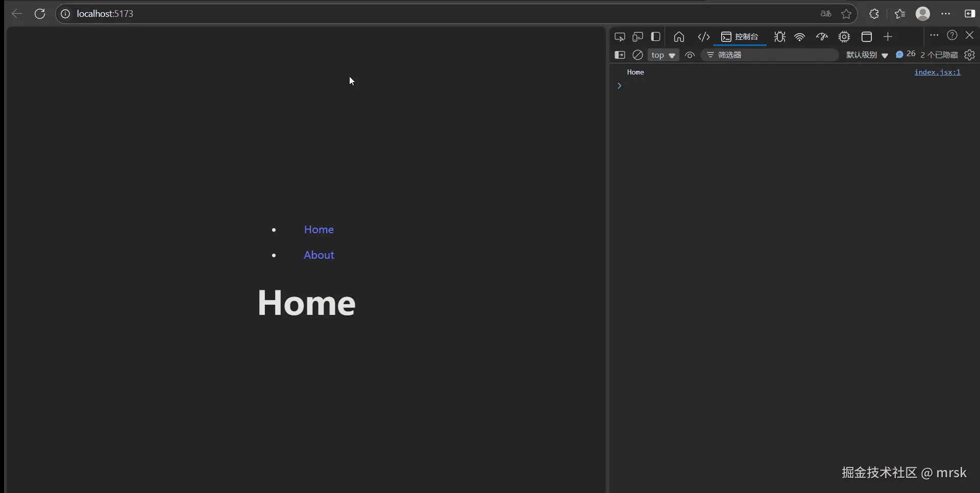Open browser extensions puzzle icon
This screenshot has width=980, height=493.
(874, 14)
